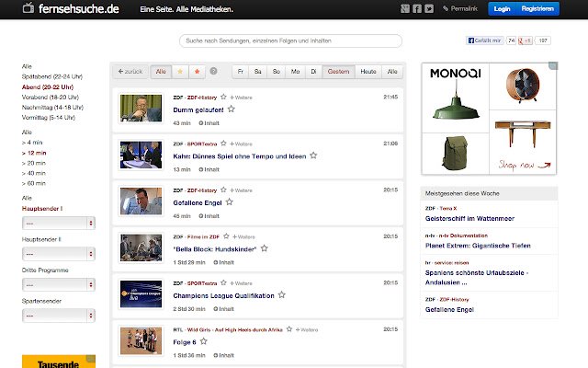Viewport: 588px width, 368px height.
Task: Filter by yellow star favorites
Action: (x=180, y=72)
